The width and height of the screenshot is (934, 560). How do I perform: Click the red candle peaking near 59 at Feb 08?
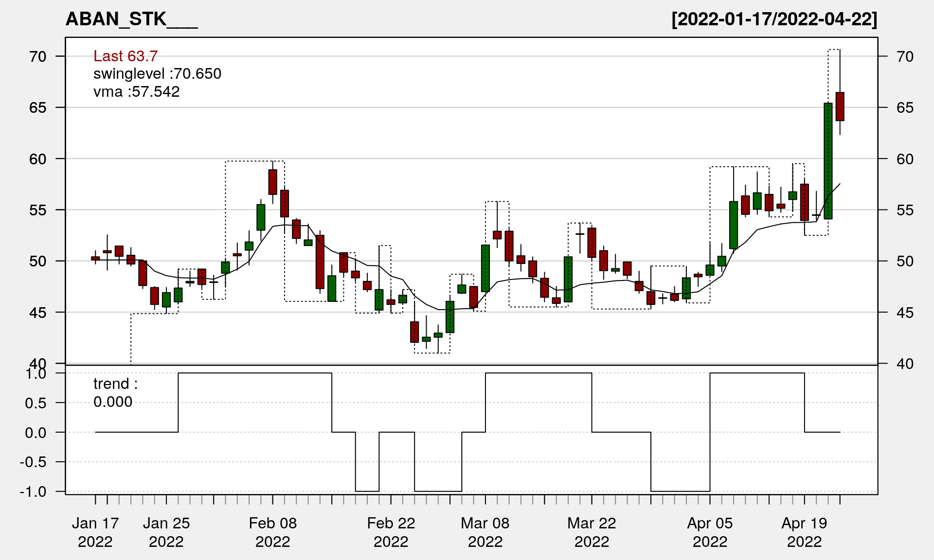pos(272,182)
